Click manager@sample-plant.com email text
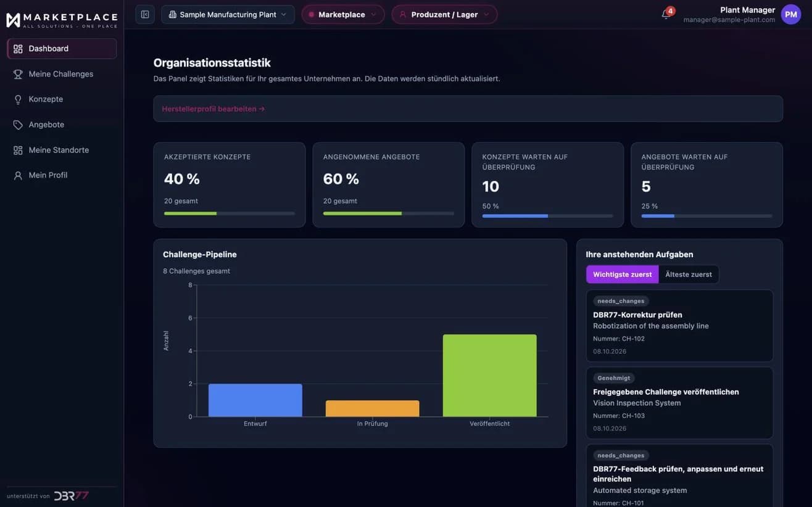This screenshot has width=812, height=507. click(x=729, y=20)
